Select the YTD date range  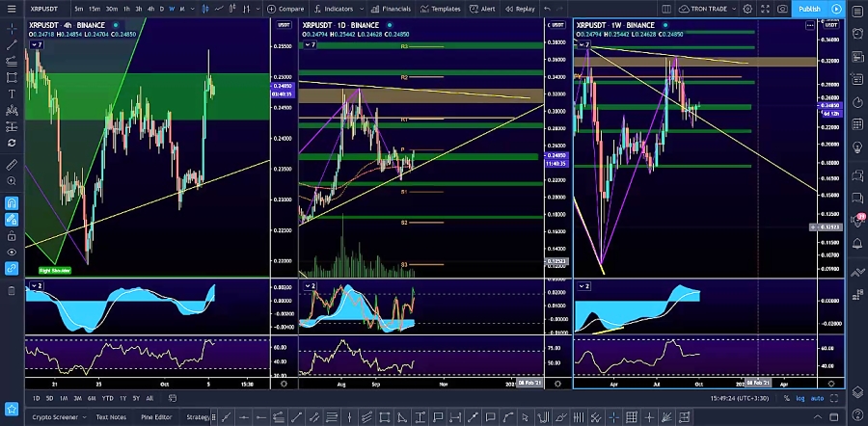(107, 398)
